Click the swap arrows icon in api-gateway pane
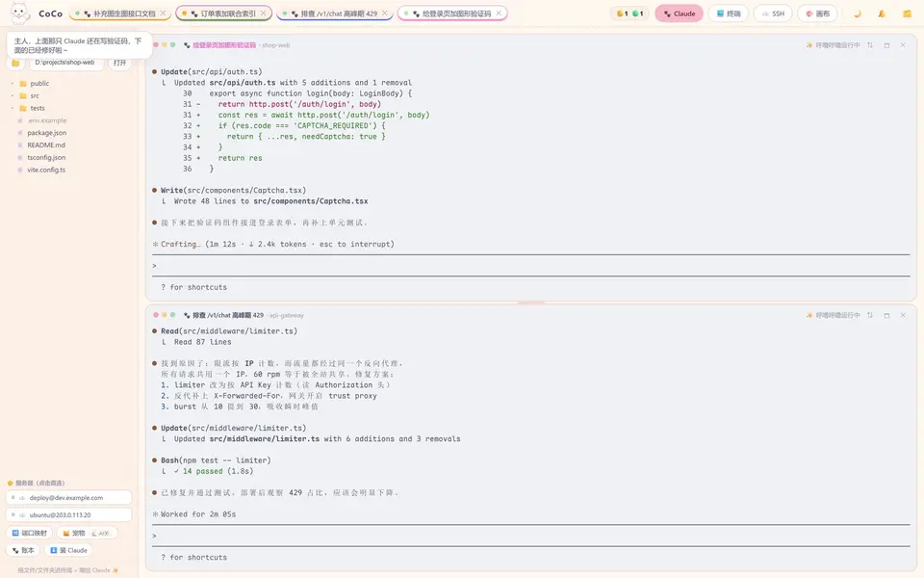 (x=870, y=316)
